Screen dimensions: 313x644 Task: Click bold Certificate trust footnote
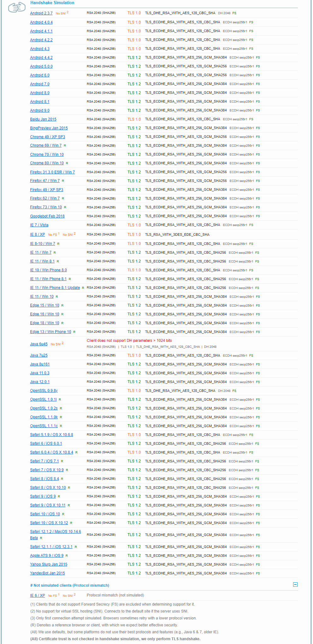(x=115, y=639)
